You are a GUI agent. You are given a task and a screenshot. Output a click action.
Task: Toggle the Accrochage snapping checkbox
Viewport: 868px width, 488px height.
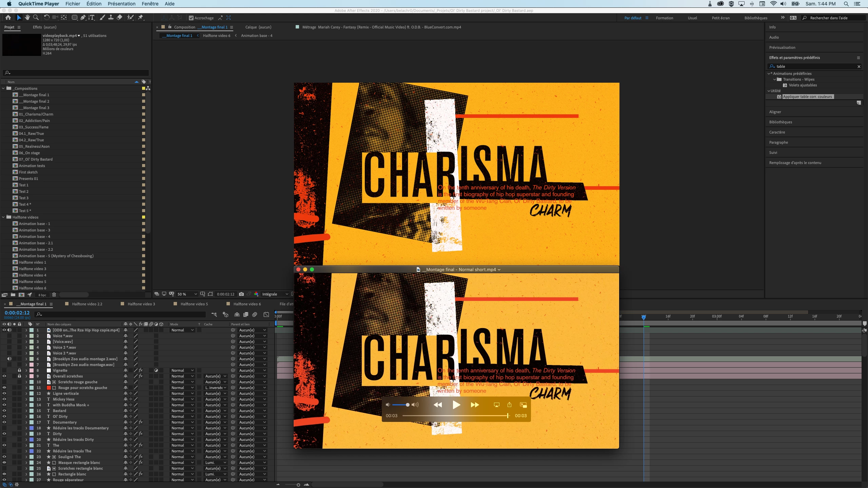[191, 18]
